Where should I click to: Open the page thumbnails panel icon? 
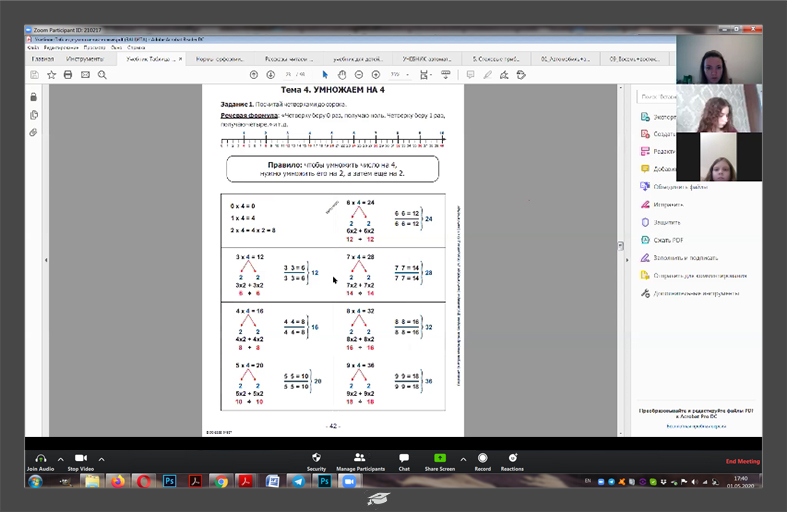coord(34,115)
